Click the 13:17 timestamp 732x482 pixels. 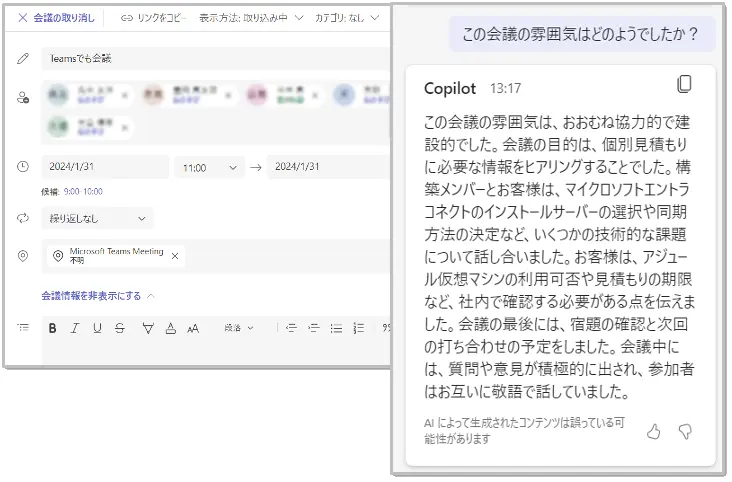coord(505,88)
